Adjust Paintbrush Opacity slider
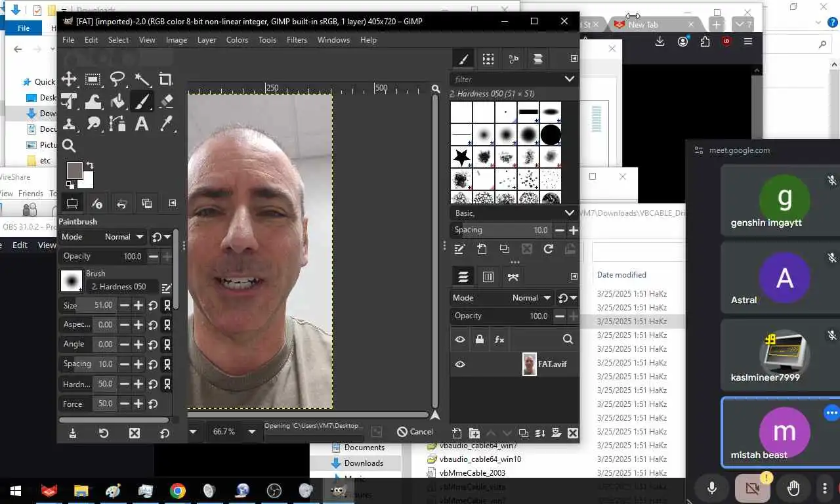840x504 pixels. [x=102, y=256]
